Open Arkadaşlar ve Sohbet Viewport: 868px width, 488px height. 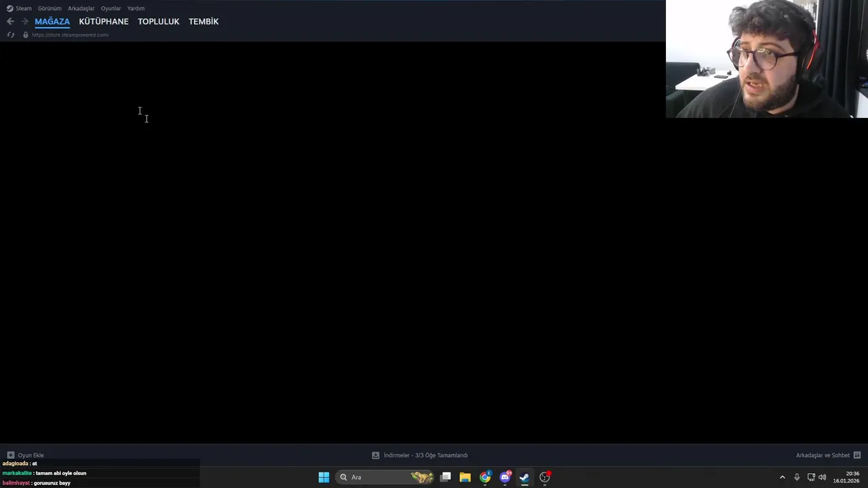point(823,455)
